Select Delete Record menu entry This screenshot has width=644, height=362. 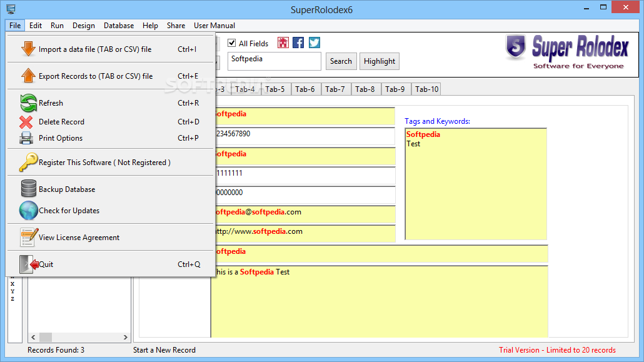(111, 122)
